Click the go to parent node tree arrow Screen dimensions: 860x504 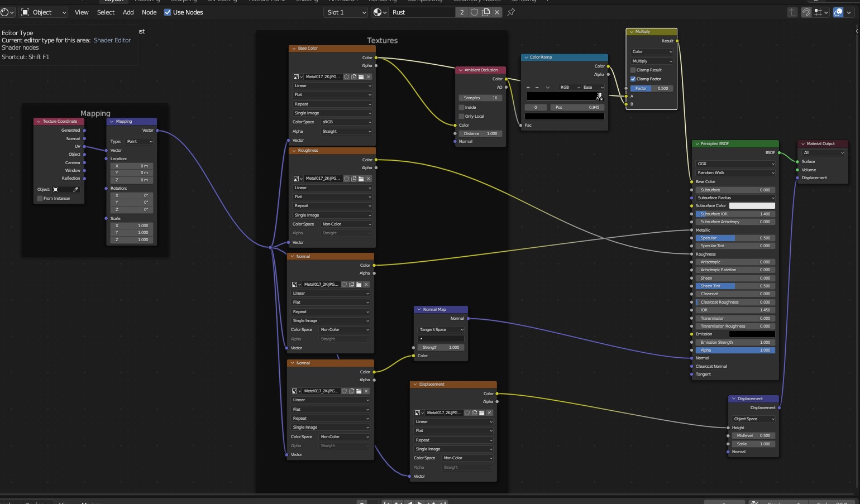click(x=792, y=12)
